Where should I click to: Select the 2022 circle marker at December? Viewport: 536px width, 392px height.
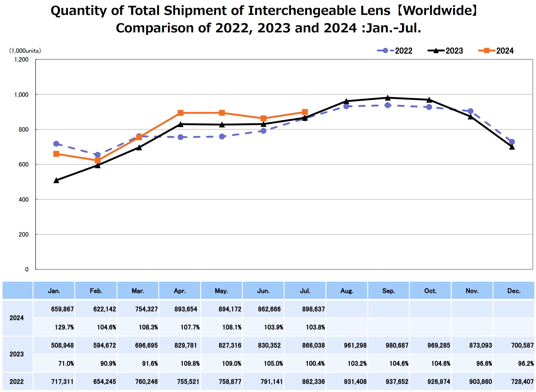512,142
